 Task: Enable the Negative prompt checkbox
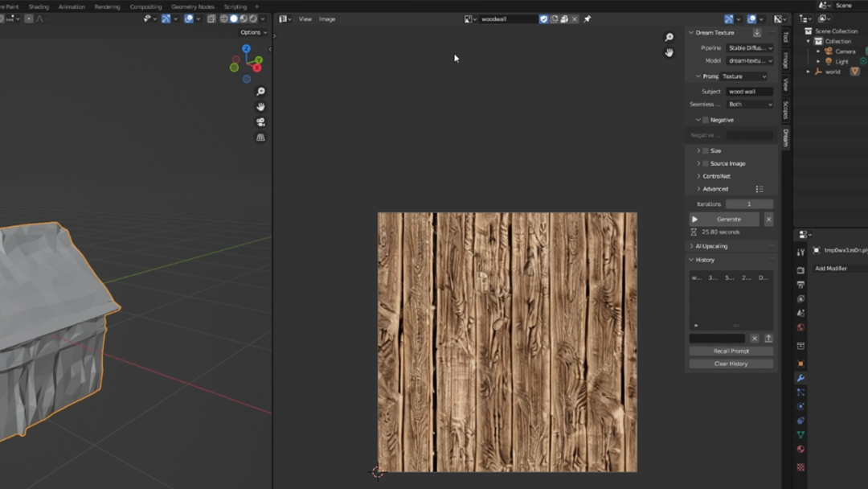point(706,120)
